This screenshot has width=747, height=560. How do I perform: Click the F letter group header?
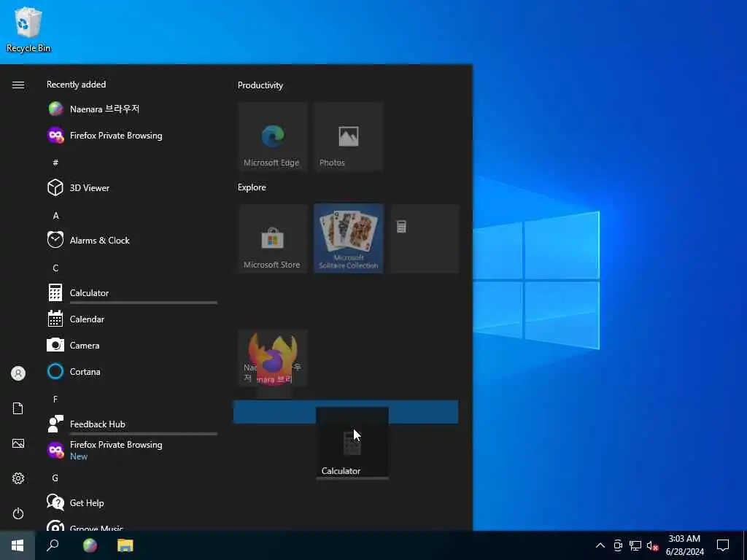(55, 399)
